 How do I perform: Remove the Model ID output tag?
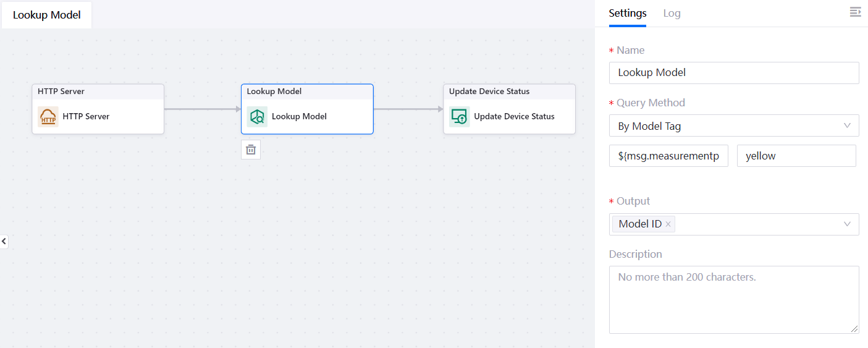[668, 224]
